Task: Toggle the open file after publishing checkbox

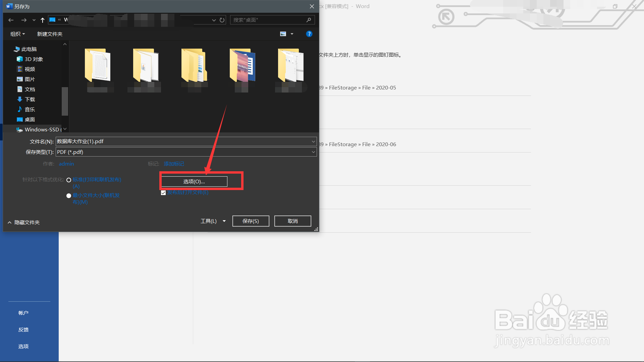Action: (x=163, y=193)
